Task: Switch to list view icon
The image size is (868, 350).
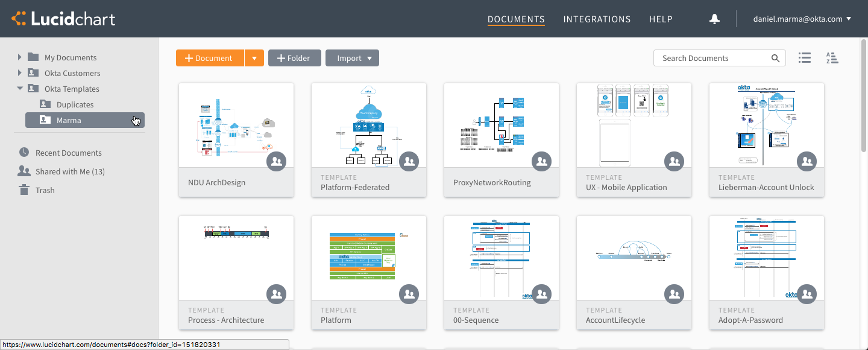Action: (805, 58)
